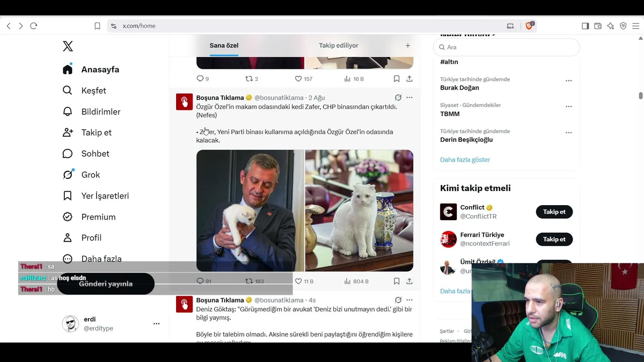Viewport: 644px width, 362px height.
Task: Open more options on Deniz Göktaş post
Action: 410,300
